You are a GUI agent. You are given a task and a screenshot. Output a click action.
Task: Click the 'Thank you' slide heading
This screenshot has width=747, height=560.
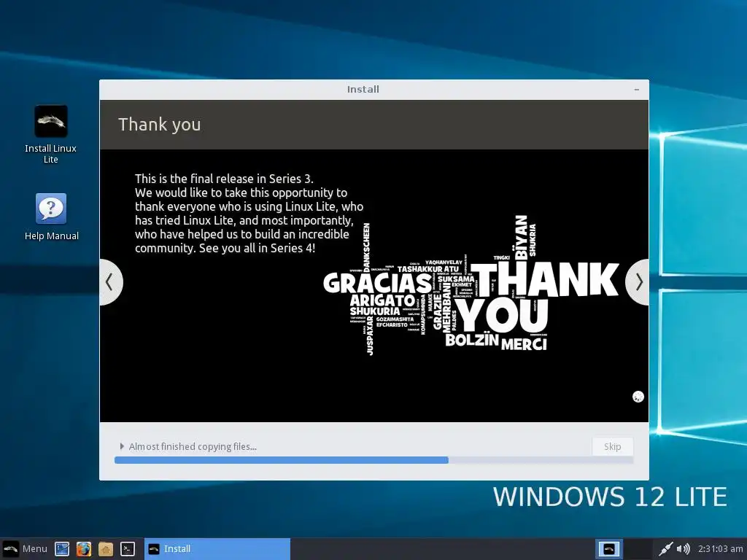pyautogui.click(x=160, y=124)
